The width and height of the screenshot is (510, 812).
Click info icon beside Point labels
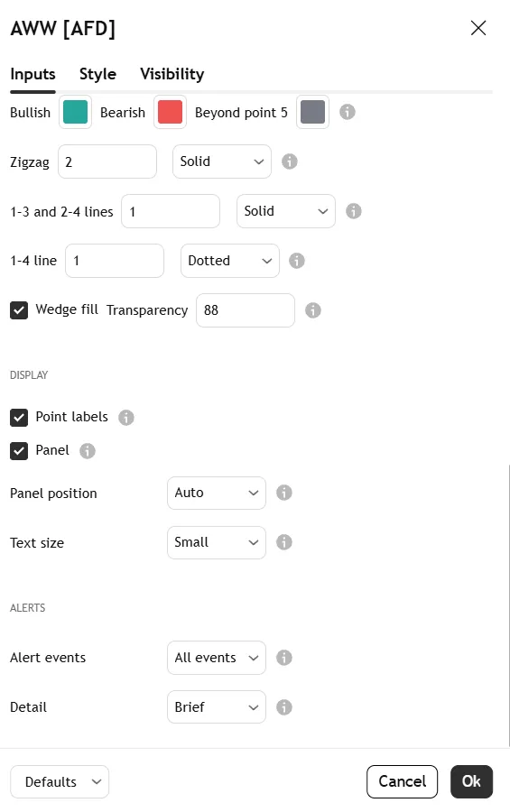pos(126,418)
